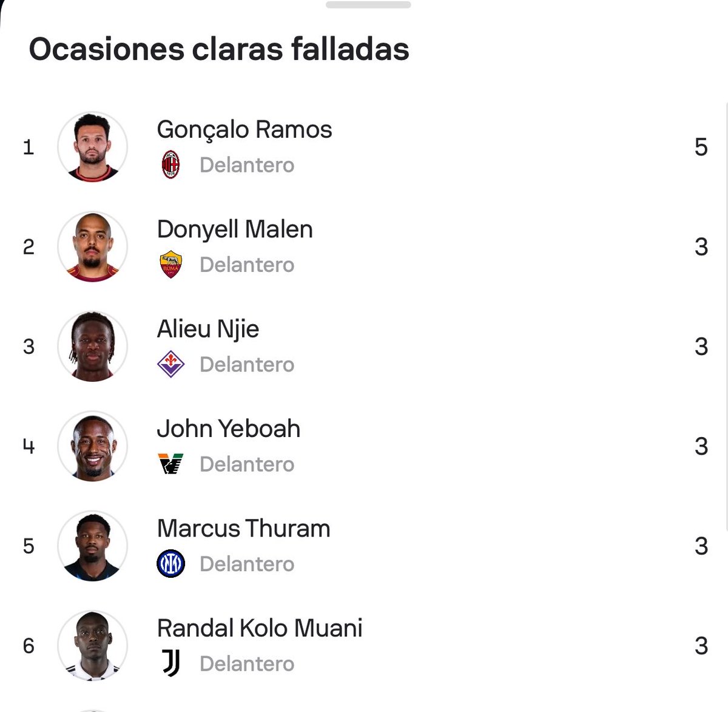Open Alieu Njie player photo
The image size is (728, 712).
coord(93,347)
